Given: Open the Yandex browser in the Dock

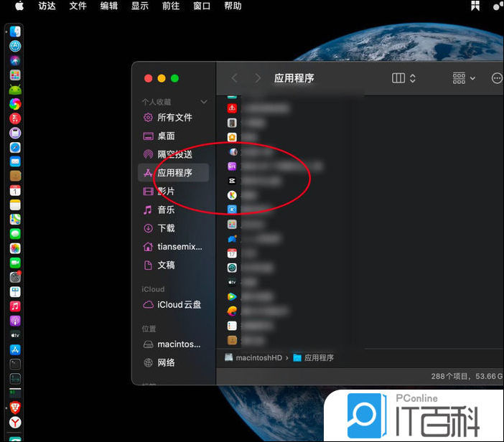Looking at the screenshot, I should click(15, 422).
